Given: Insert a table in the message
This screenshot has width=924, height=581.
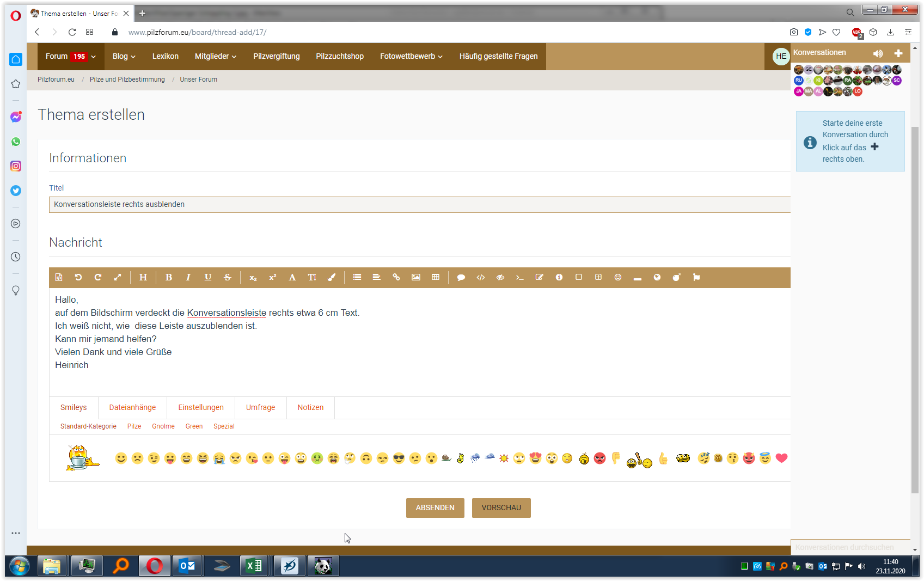Looking at the screenshot, I should [436, 277].
